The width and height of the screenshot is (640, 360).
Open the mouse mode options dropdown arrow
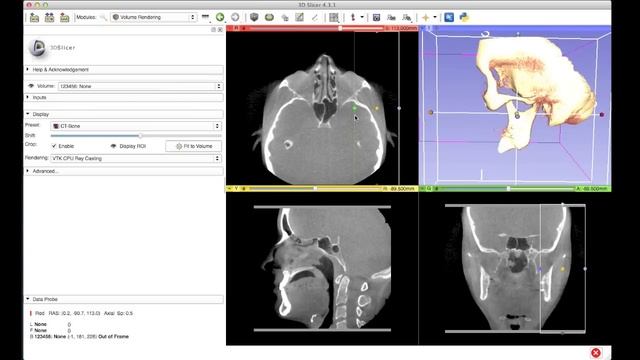(362, 17)
